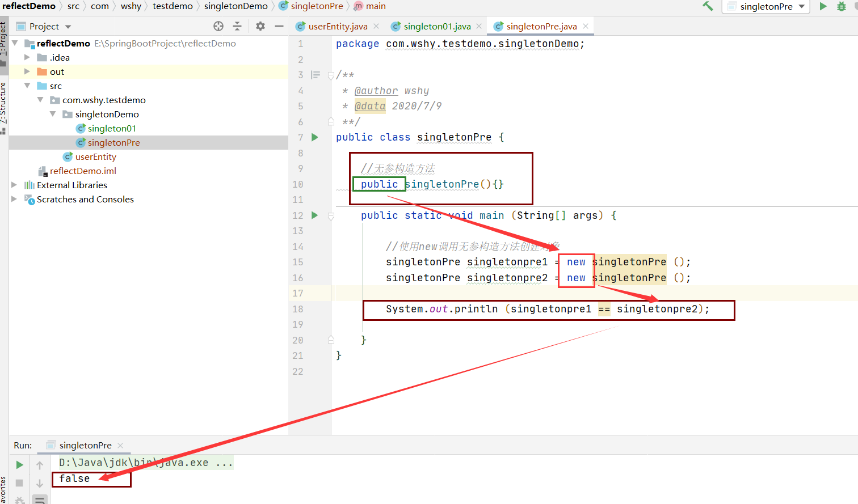The image size is (858, 504).
Task: Click Up the stack trace arrow
Action: [40, 465]
